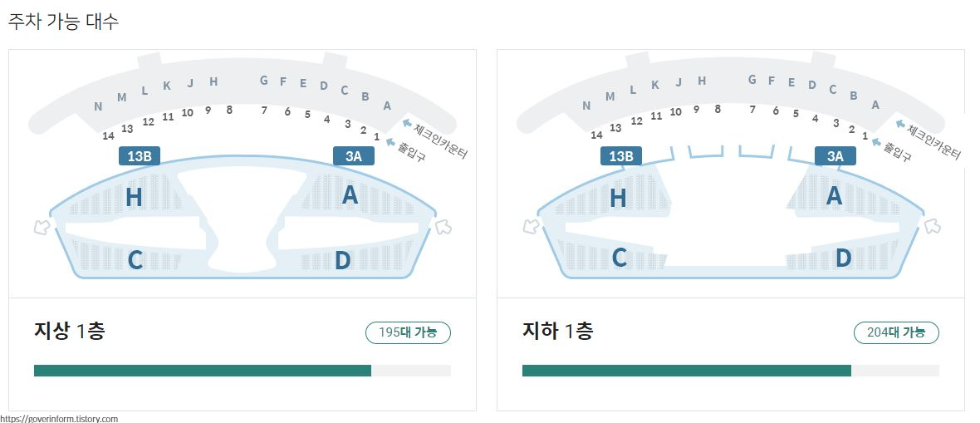Open the goverinform.tistory.com link
This screenshot has height=423, width=980.
tap(59, 419)
